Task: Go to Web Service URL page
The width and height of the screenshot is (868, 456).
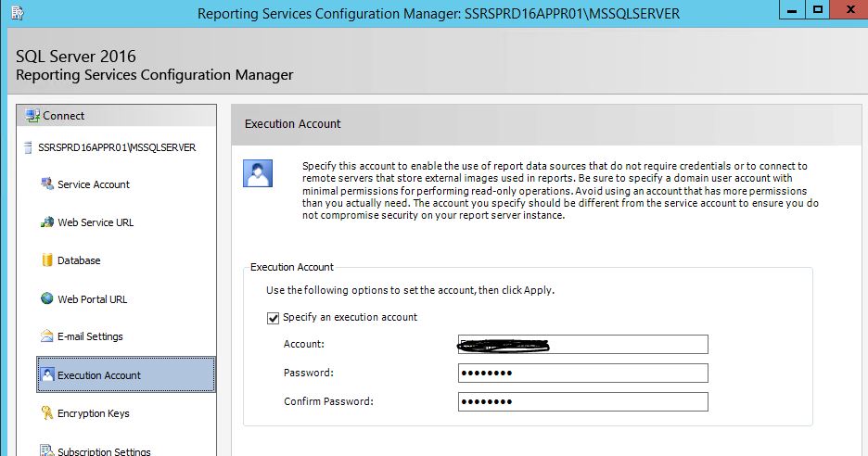Action: coord(96,222)
